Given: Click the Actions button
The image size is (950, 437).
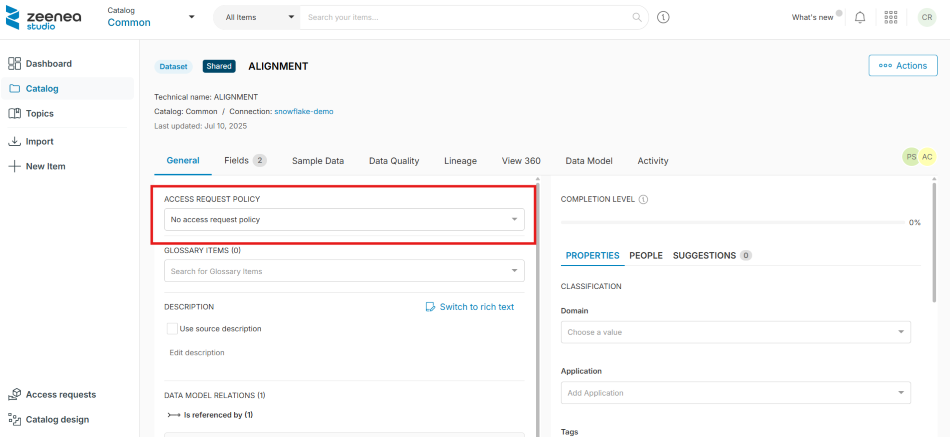Looking at the screenshot, I should click(x=902, y=65).
